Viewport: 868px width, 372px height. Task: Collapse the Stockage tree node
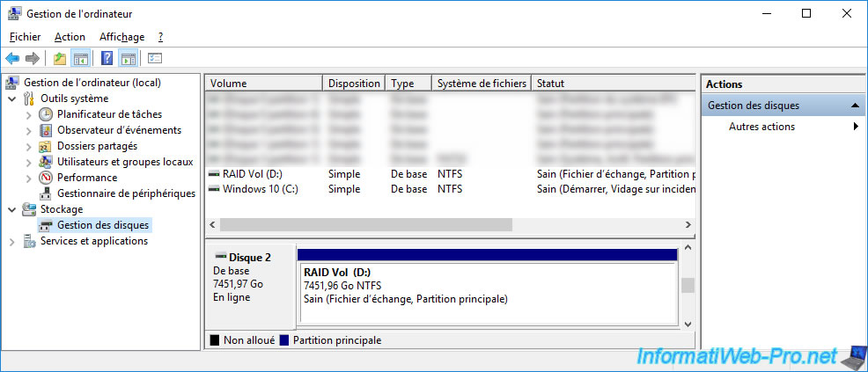[x=12, y=209]
